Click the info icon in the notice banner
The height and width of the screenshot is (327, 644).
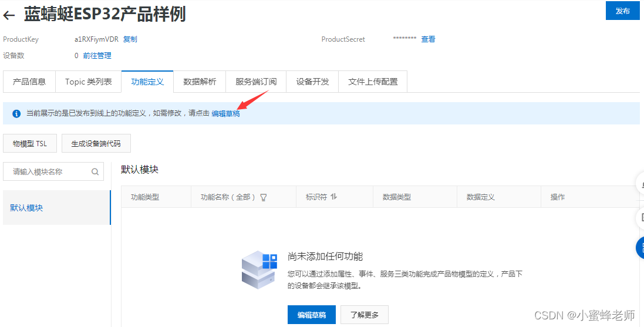[x=16, y=114]
